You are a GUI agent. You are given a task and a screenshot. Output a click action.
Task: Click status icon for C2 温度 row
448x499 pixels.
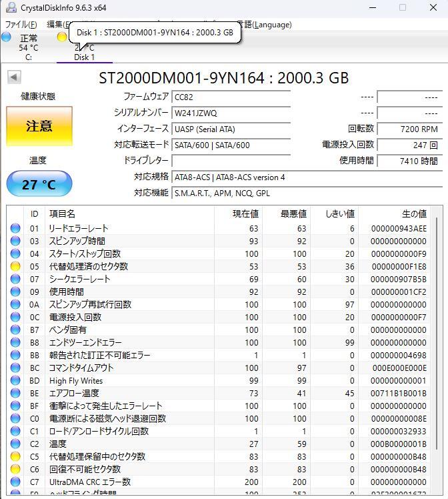pos(15,444)
